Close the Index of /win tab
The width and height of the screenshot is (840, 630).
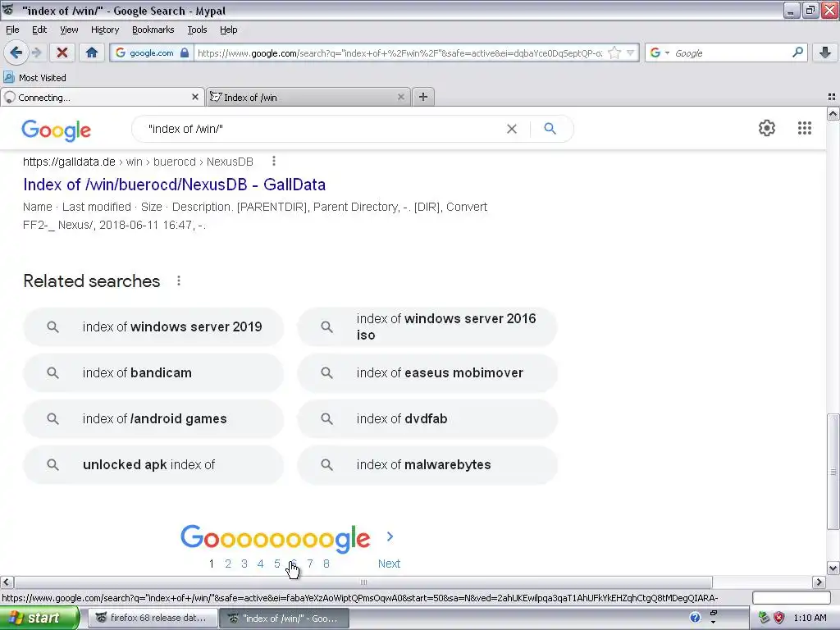point(400,97)
